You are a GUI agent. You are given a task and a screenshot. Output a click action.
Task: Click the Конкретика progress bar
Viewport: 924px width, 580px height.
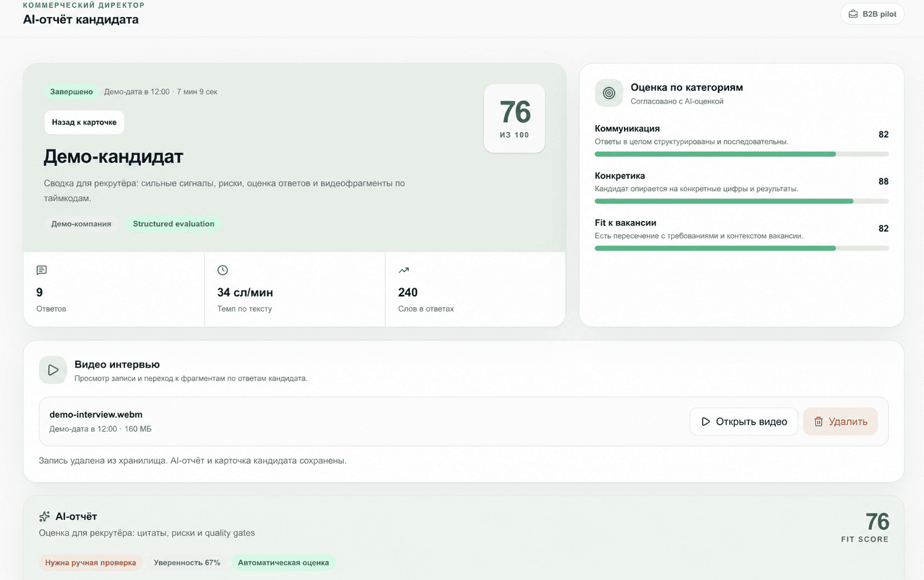[741, 201]
